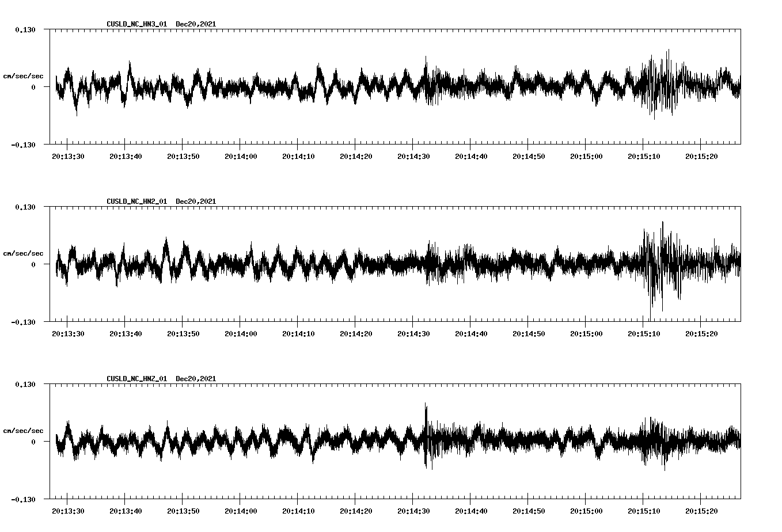The height and width of the screenshot is (532, 782).
Task: Click the 20:13:50 time label under HNZ plot
Action: pyautogui.click(x=183, y=511)
